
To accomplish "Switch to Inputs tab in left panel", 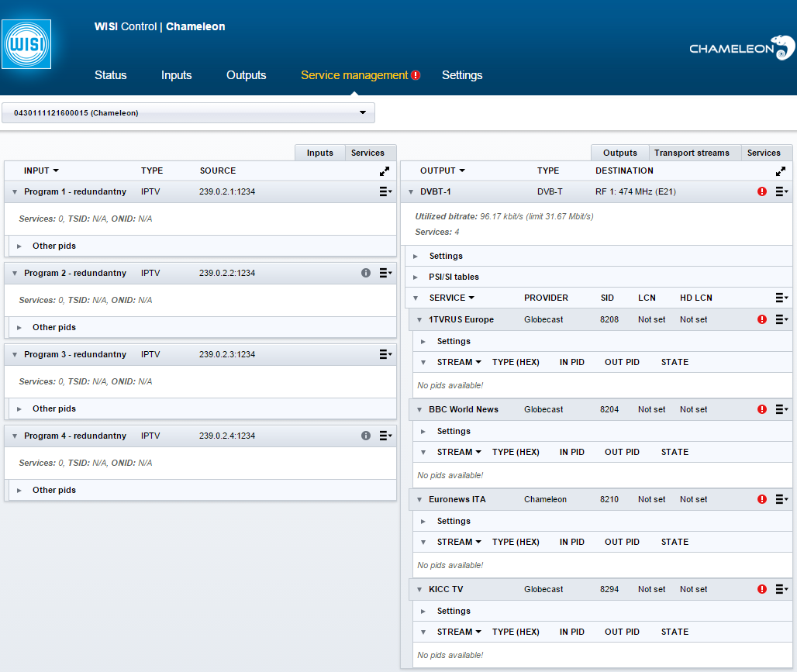I will coord(319,153).
